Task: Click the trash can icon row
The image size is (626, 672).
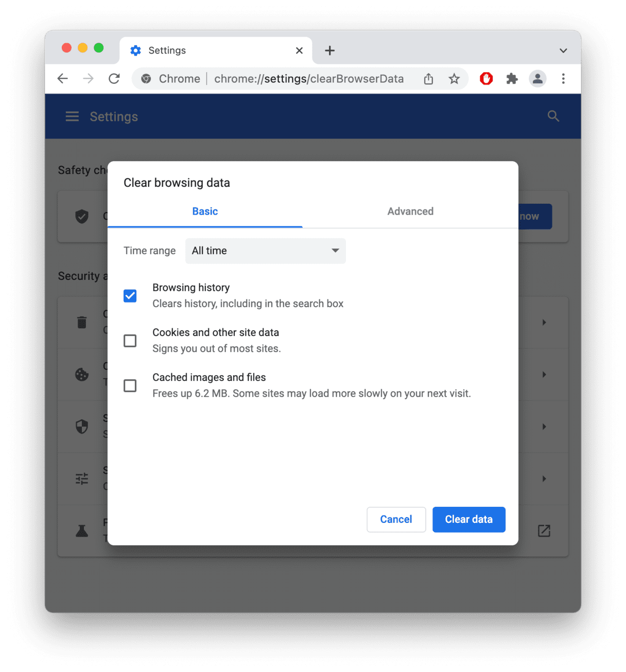Action: [82, 323]
